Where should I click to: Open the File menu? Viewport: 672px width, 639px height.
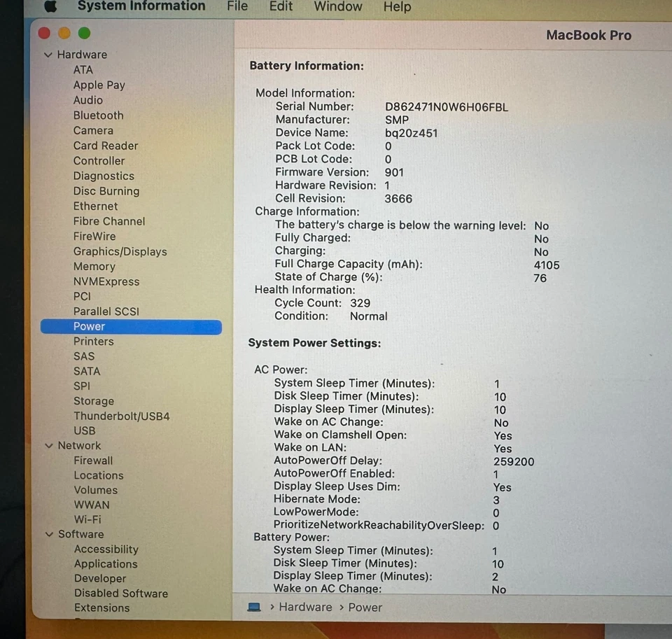(x=237, y=7)
